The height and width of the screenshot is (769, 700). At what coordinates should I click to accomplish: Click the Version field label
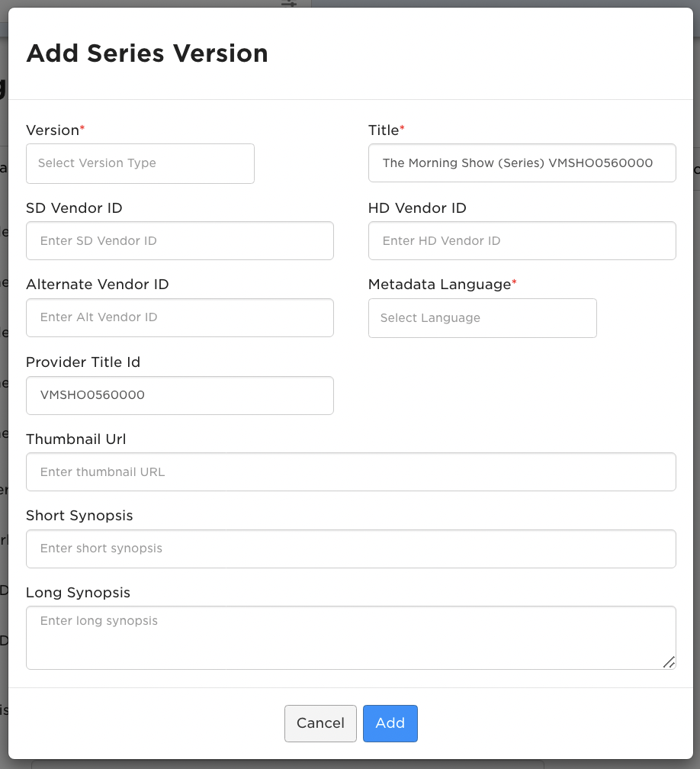tap(53, 130)
